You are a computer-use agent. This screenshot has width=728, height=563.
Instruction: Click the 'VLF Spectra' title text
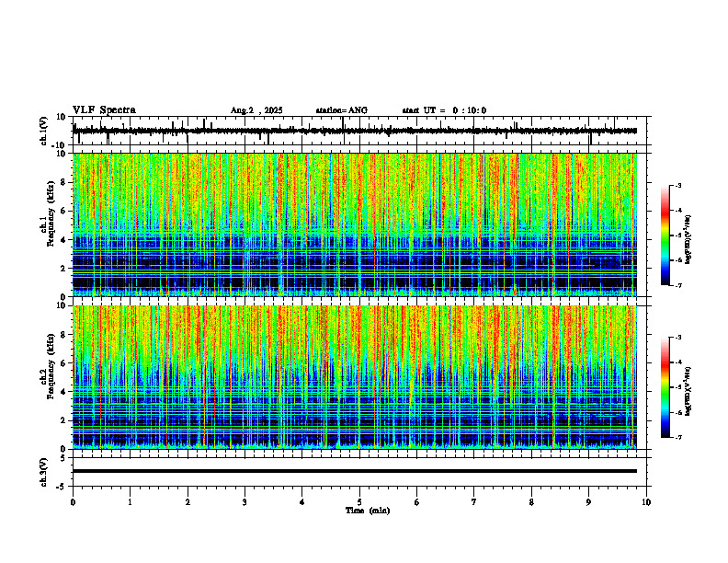104,110
